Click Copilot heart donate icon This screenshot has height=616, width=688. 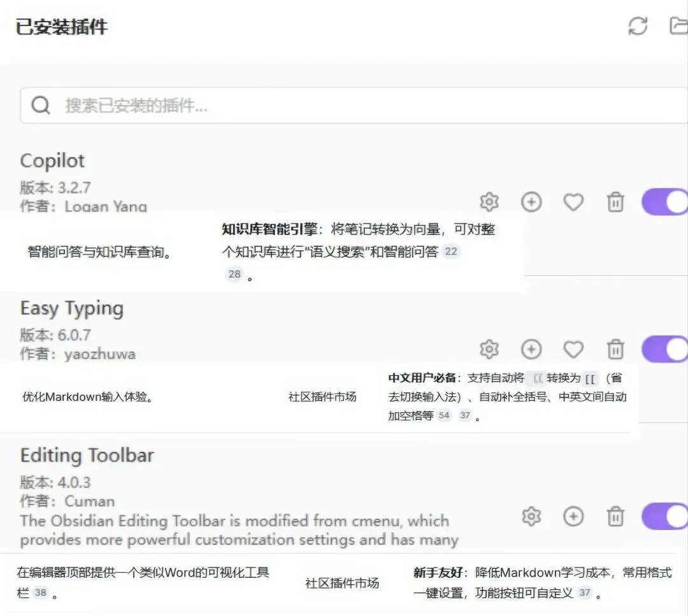pyautogui.click(x=573, y=203)
